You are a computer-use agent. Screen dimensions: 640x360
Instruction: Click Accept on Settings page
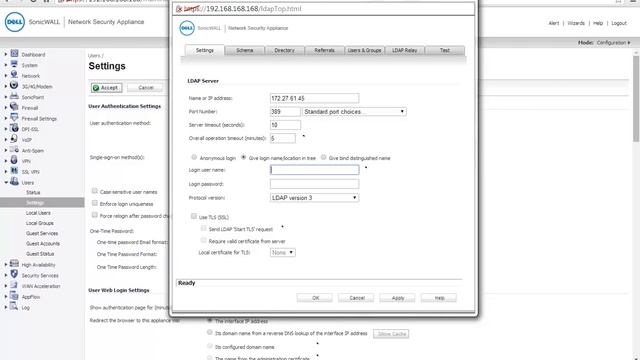pyautogui.click(x=107, y=88)
